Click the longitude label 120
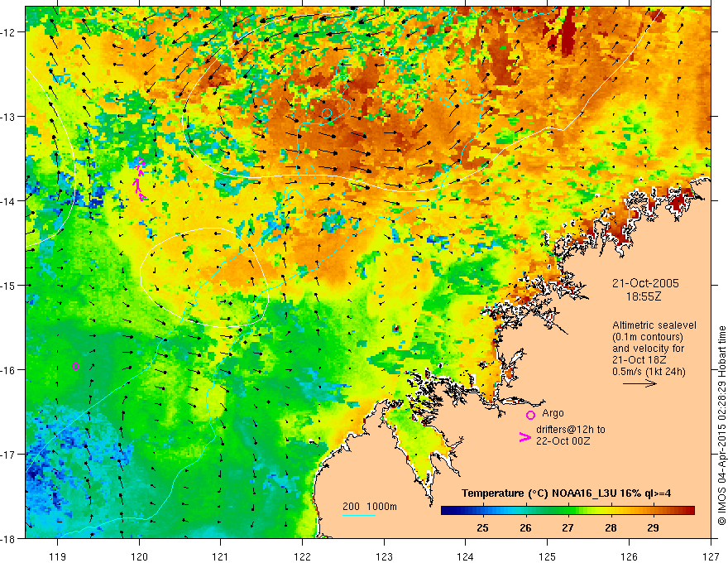 click(x=139, y=556)
